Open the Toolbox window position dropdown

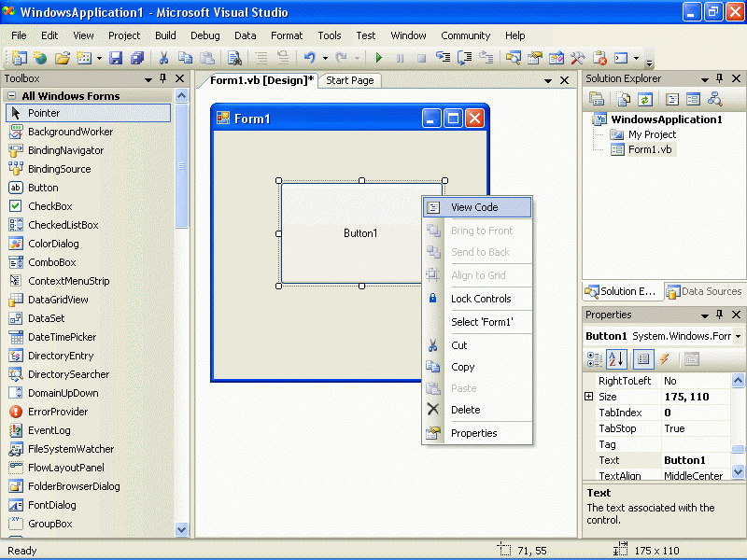point(148,79)
